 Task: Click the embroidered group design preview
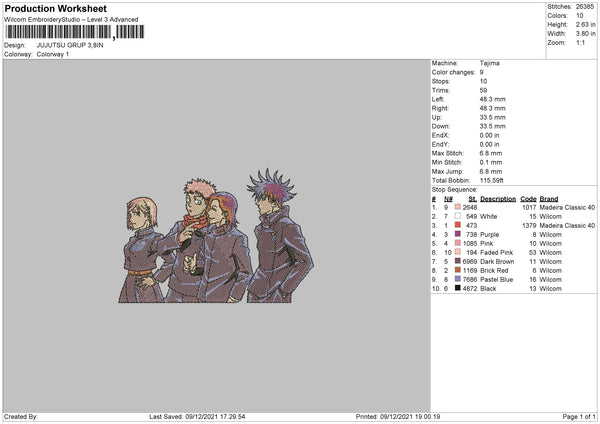(x=216, y=236)
